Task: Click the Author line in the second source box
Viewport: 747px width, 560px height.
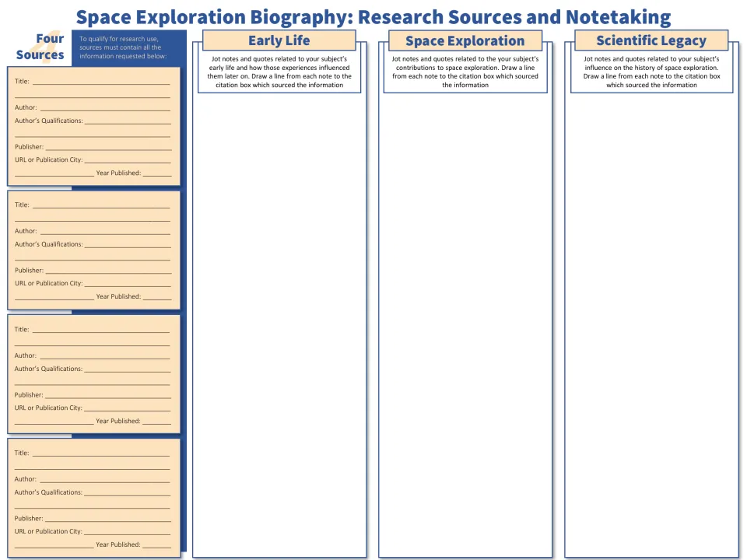Action: pos(105,231)
